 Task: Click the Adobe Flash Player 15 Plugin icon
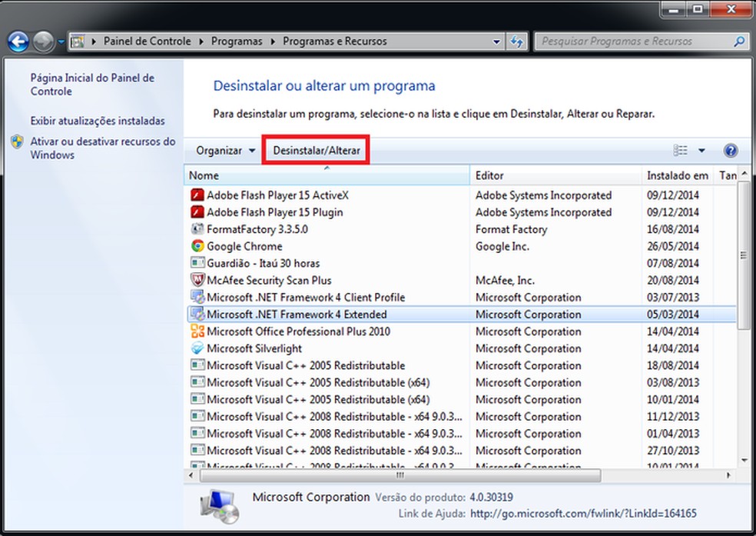click(x=197, y=211)
